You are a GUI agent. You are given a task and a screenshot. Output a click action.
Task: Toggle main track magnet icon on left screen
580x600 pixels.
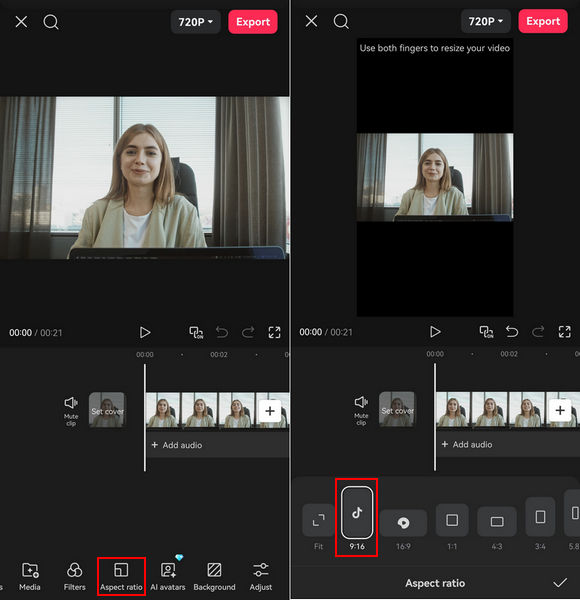click(196, 332)
